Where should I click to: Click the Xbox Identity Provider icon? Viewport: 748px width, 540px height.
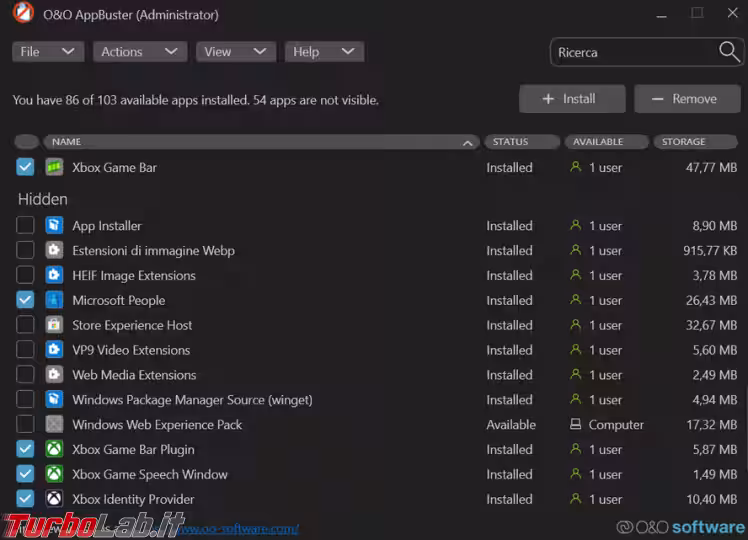coord(54,498)
